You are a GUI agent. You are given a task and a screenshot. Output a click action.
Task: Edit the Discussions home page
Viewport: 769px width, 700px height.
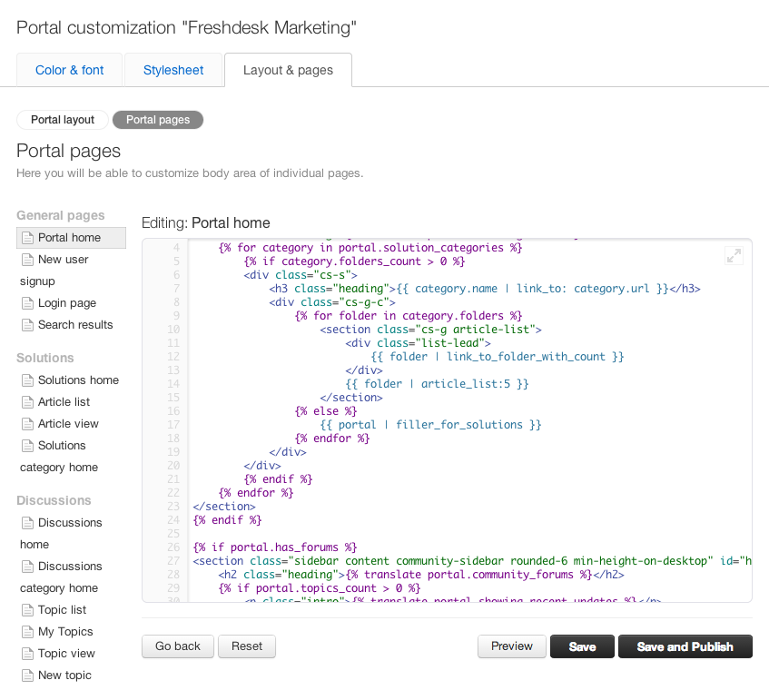[62, 534]
